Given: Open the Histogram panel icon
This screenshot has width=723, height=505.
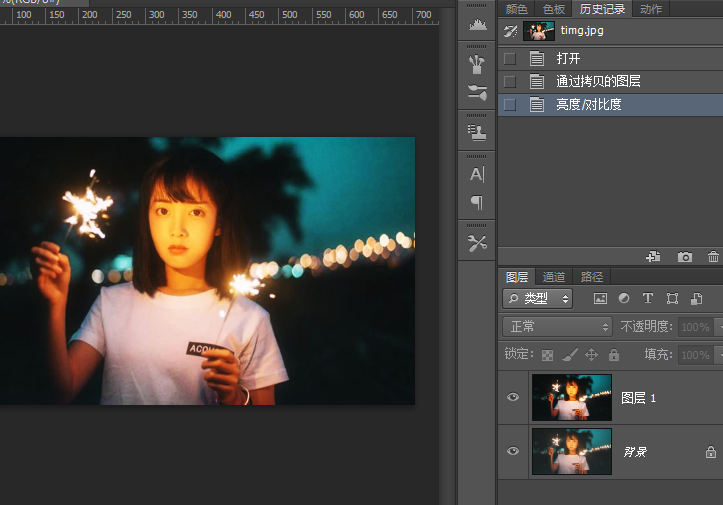Looking at the screenshot, I should pyautogui.click(x=477, y=25).
